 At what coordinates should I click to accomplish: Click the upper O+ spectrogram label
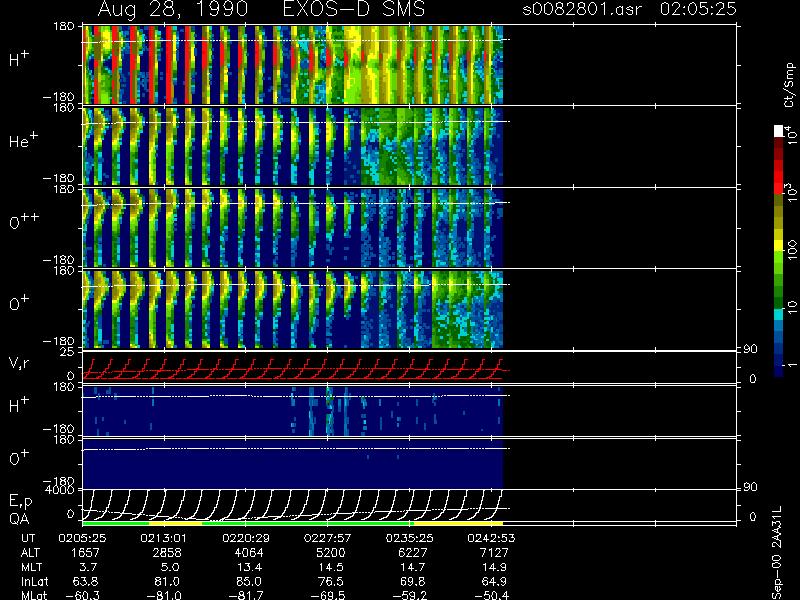coord(19,303)
